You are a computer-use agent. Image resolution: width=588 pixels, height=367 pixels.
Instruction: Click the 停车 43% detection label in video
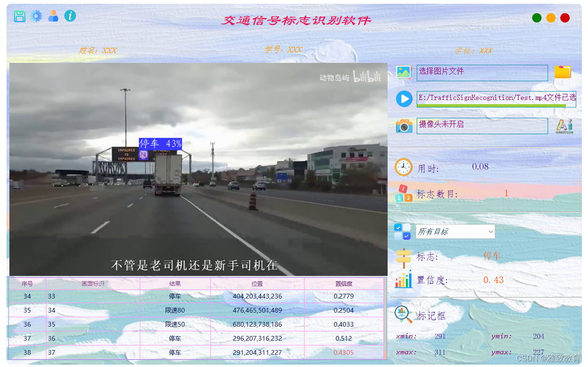[x=160, y=144]
